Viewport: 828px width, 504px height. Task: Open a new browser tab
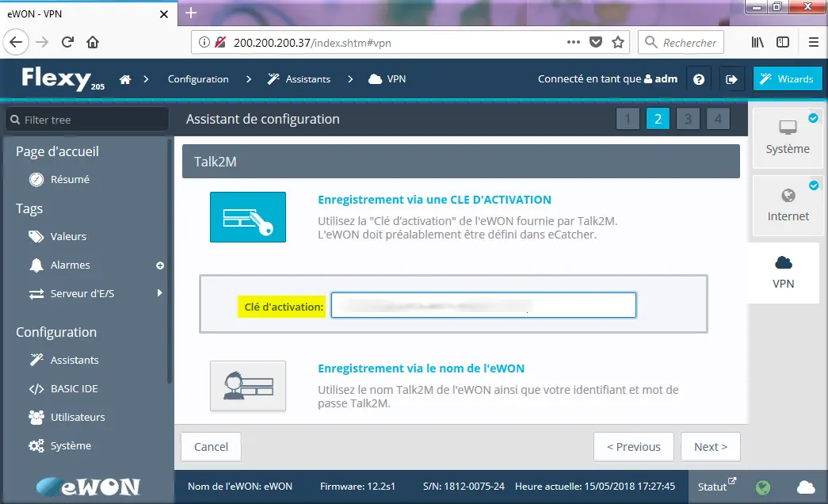point(191,13)
